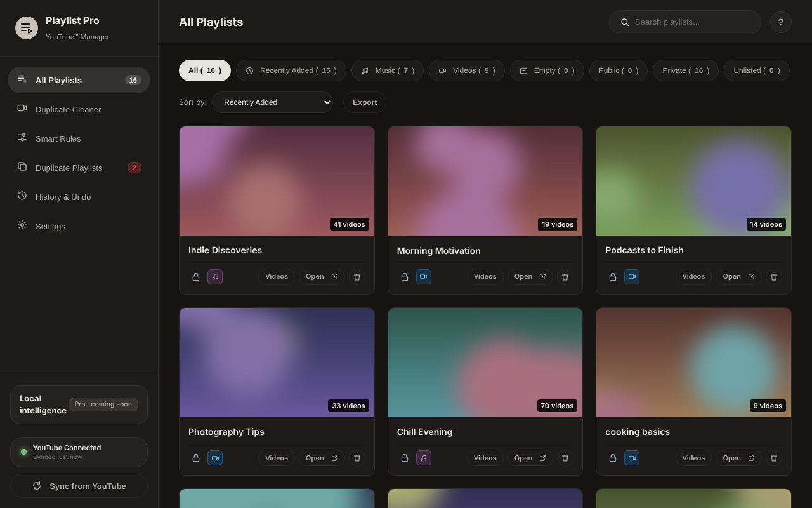812x508 pixels.
Task: Open Photography Tips playlist externally
Action: pyautogui.click(x=322, y=458)
